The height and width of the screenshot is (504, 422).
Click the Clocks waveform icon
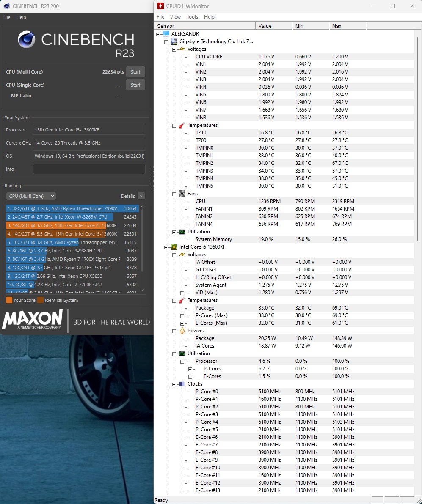tap(182, 384)
